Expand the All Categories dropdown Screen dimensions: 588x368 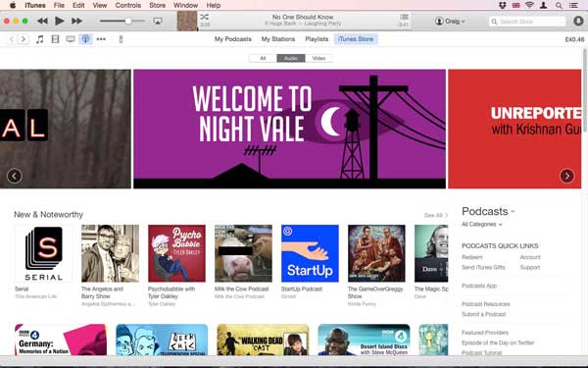pyautogui.click(x=481, y=224)
